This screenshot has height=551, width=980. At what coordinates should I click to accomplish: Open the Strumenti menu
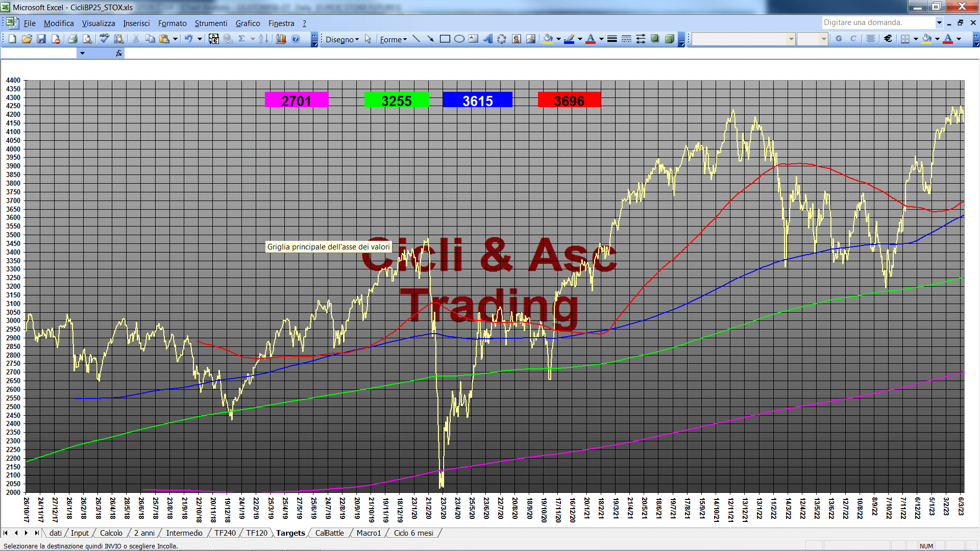[x=211, y=23]
